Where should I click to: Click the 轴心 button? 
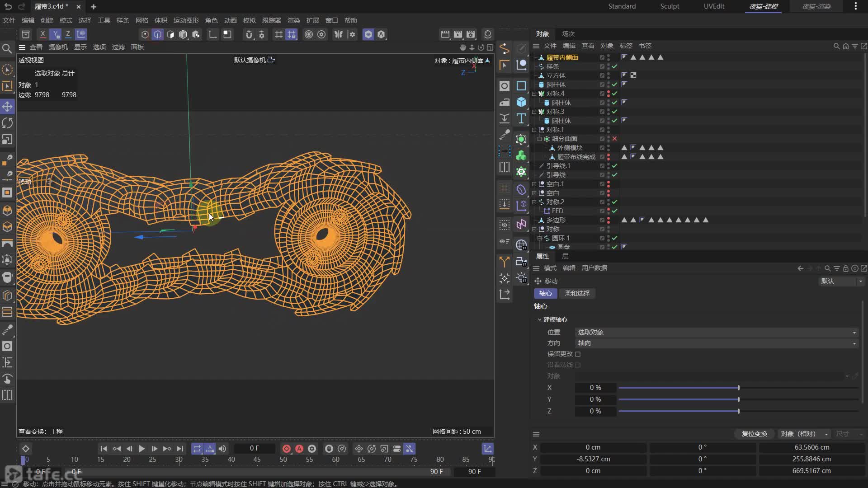tap(546, 293)
